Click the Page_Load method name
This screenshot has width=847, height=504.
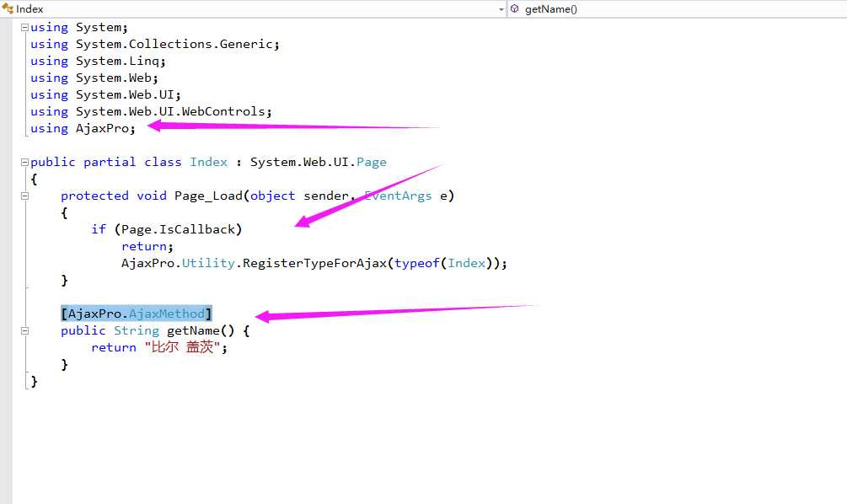[x=208, y=196]
